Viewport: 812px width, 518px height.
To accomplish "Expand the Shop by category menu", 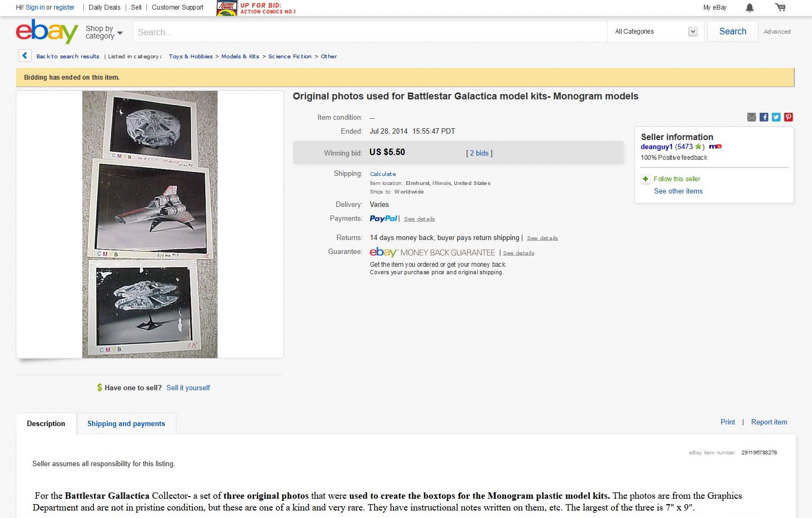I will point(104,32).
